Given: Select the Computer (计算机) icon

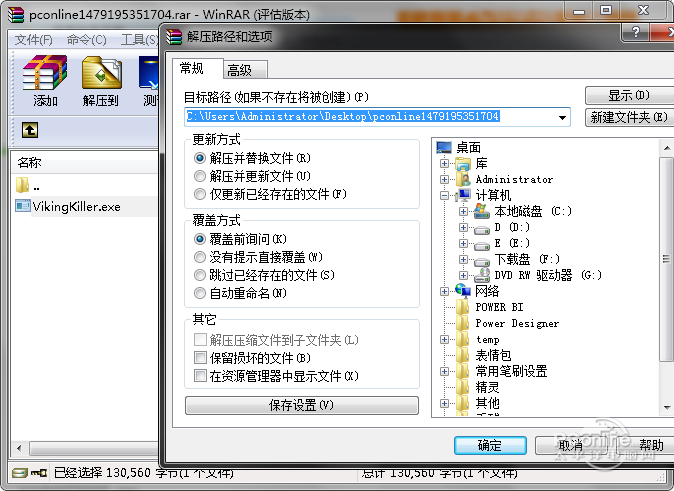Looking at the screenshot, I should [x=463, y=195].
